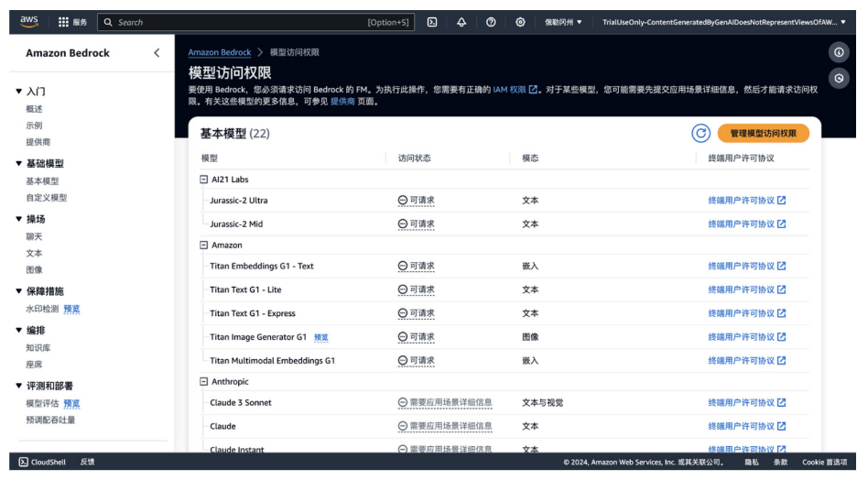The height and width of the screenshot is (480, 868).
Task: Click the status icon for the Claude row
Action: point(403,426)
